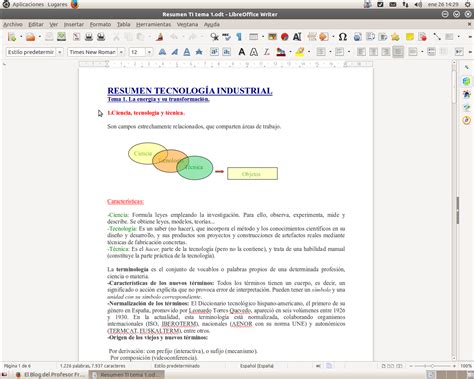Image resolution: width=474 pixels, height=379 pixels.
Task: Open the New document dropdown arrow
Action: (21, 37)
